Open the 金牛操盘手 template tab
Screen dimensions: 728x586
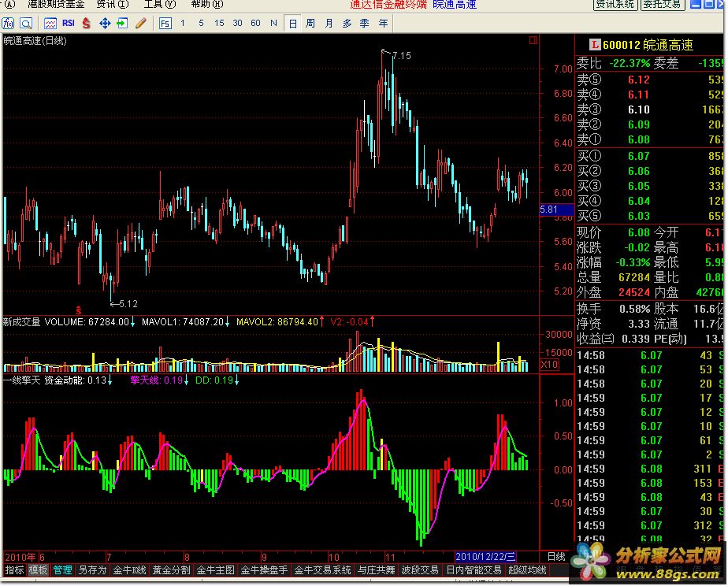[x=264, y=569]
